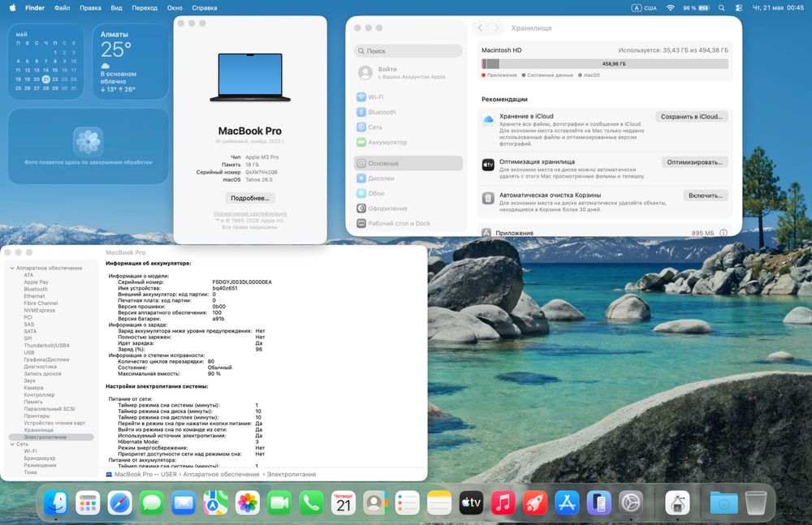Open the Photos app in Dock
The width and height of the screenshot is (812, 525).
pyautogui.click(x=248, y=503)
